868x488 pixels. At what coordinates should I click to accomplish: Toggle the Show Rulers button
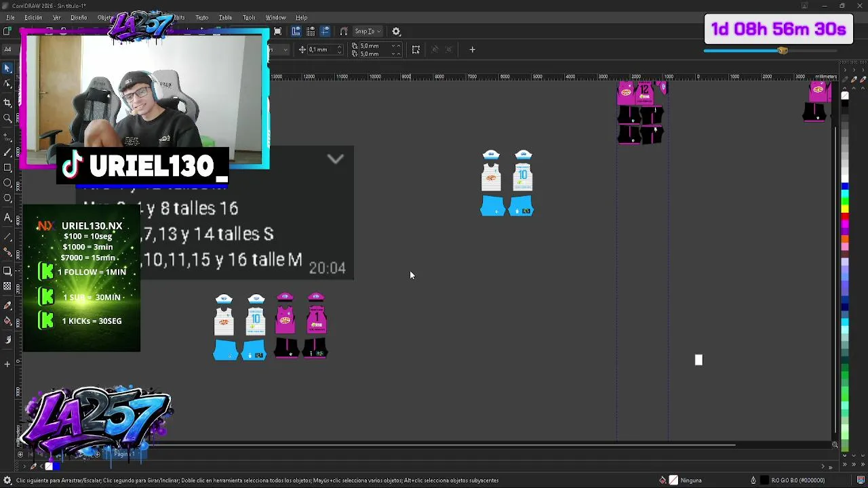(x=296, y=31)
